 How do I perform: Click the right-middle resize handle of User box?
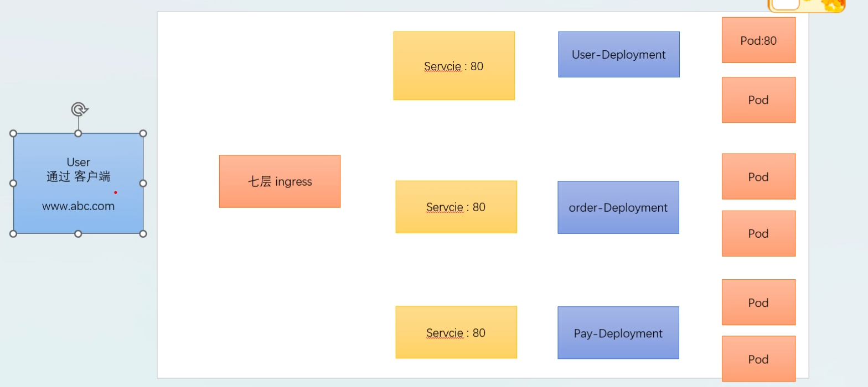[143, 183]
